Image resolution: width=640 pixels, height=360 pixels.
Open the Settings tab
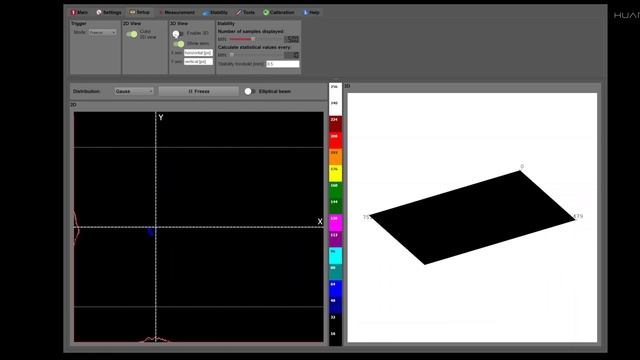coord(109,13)
